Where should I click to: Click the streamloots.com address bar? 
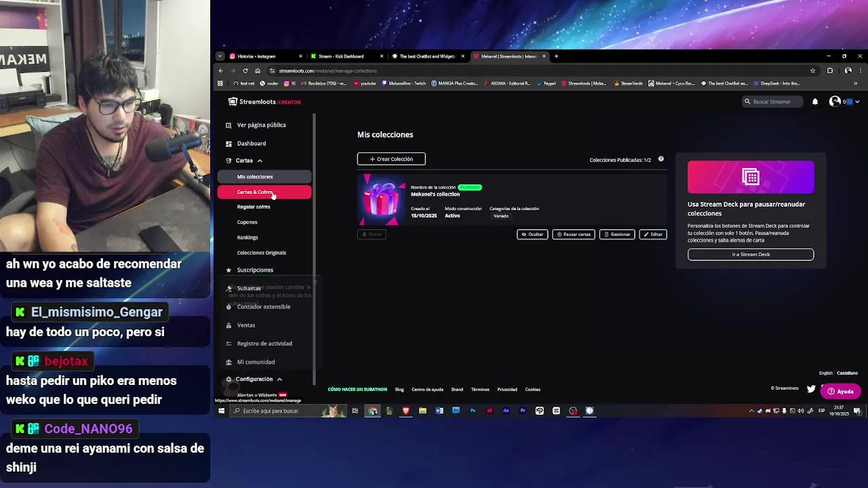[542, 70]
